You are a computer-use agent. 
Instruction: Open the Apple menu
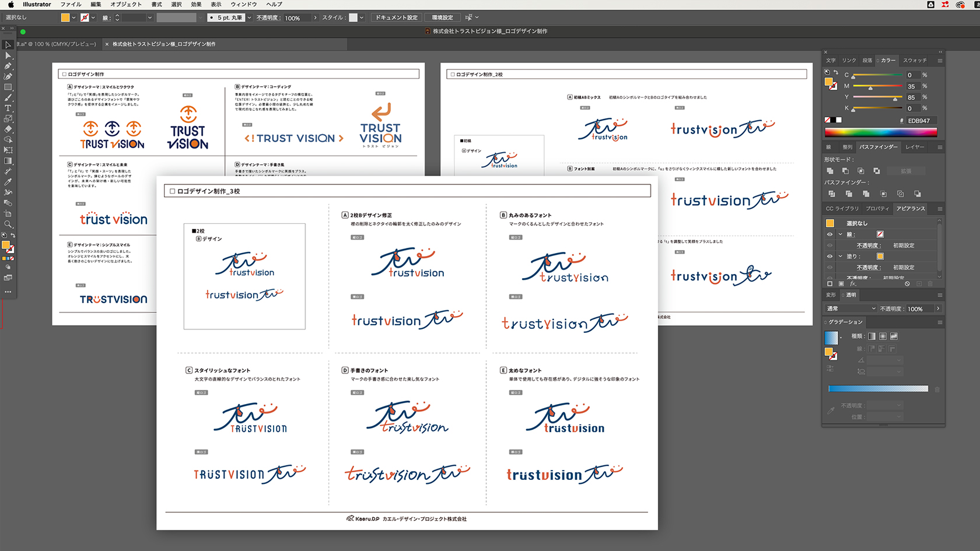(x=10, y=4)
